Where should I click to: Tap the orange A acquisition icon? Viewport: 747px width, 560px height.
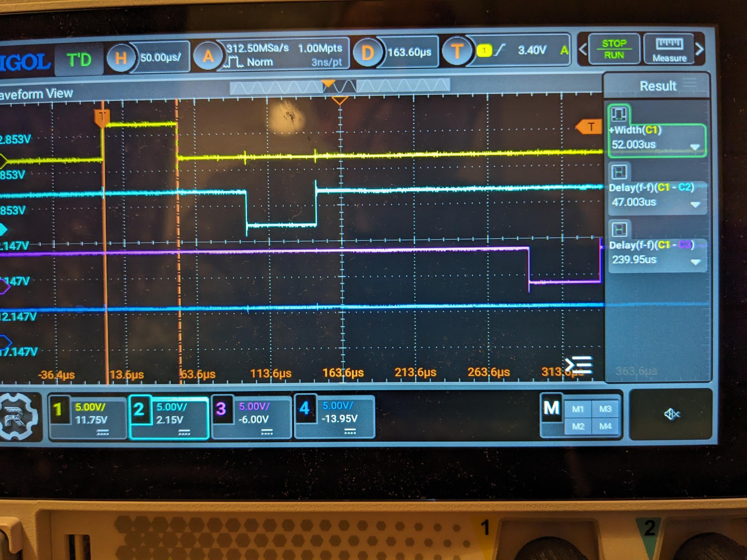click(x=208, y=56)
